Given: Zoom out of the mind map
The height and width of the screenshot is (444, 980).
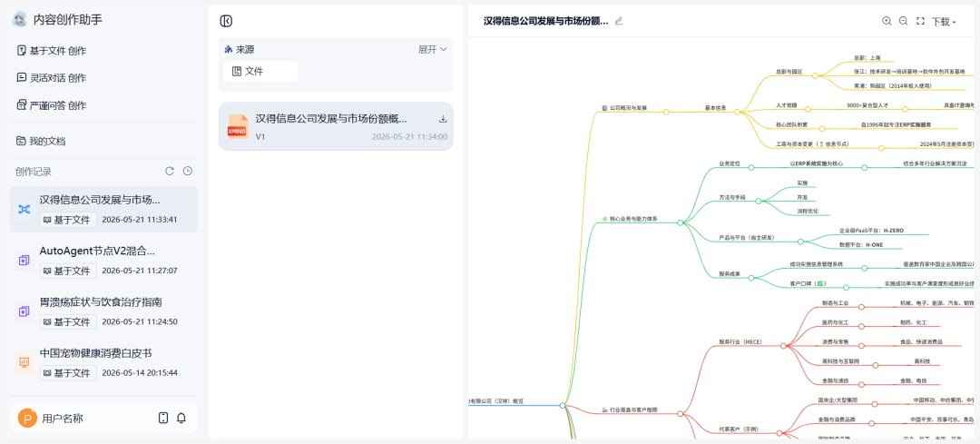Looking at the screenshot, I should 903,21.
